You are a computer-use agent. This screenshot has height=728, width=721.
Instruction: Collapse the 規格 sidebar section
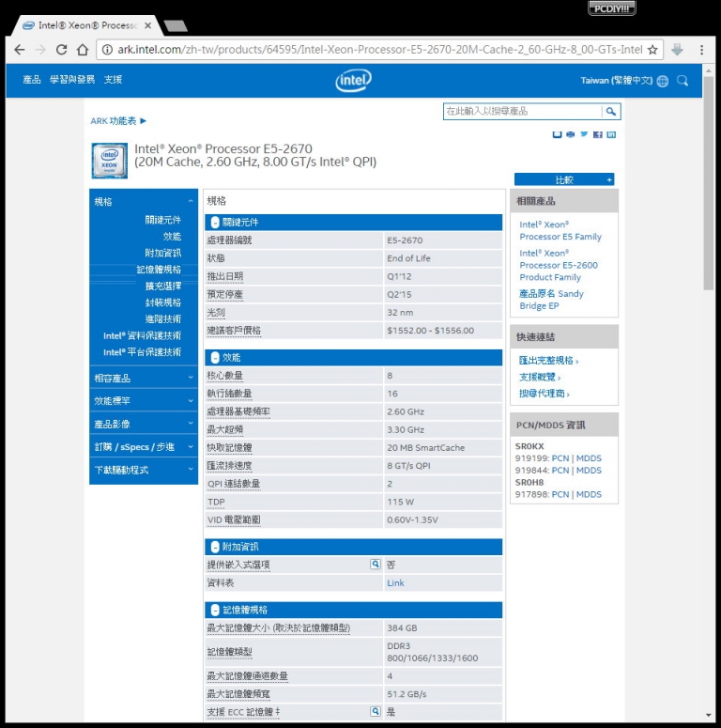144,202
